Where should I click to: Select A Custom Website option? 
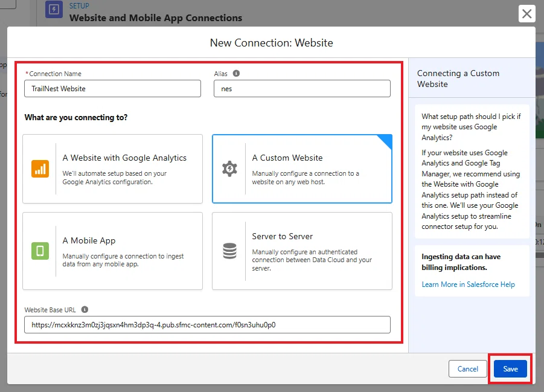302,169
